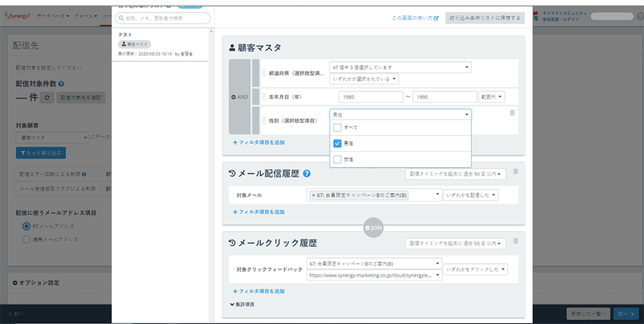Expand the 集計項目 section
The image size is (644, 324).
click(x=242, y=305)
